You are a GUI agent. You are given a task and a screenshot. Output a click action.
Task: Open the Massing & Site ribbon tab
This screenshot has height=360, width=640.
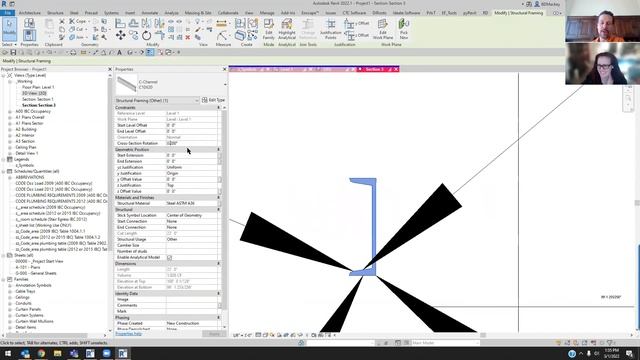[x=198, y=13]
